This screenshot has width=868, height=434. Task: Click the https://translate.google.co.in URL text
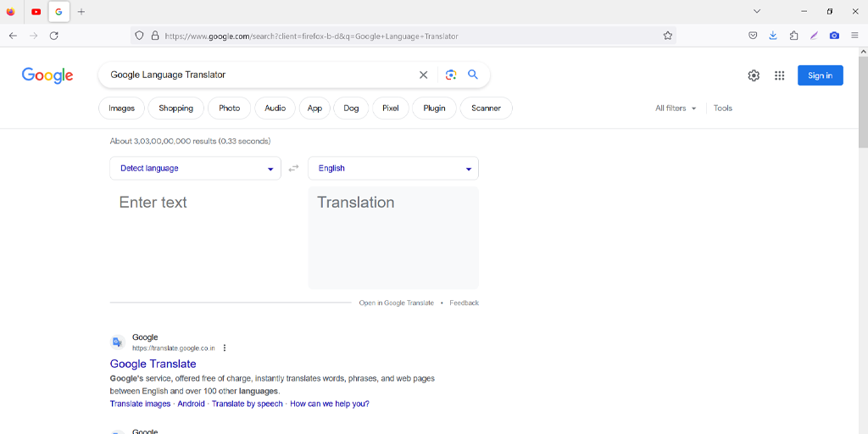click(x=173, y=348)
